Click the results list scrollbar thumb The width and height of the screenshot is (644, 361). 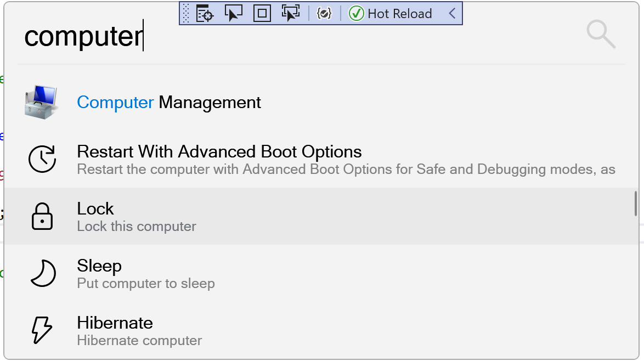click(x=636, y=204)
